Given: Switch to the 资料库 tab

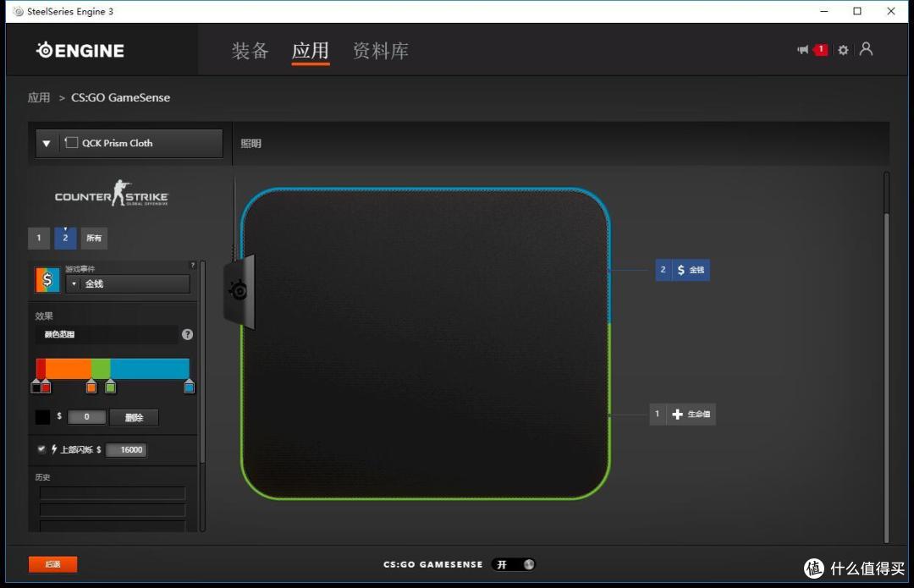Looking at the screenshot, I should point(381,51).
